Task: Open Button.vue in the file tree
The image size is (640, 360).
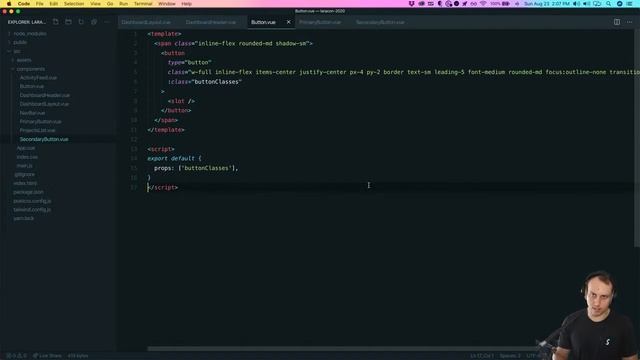Action: pos(32,87)
